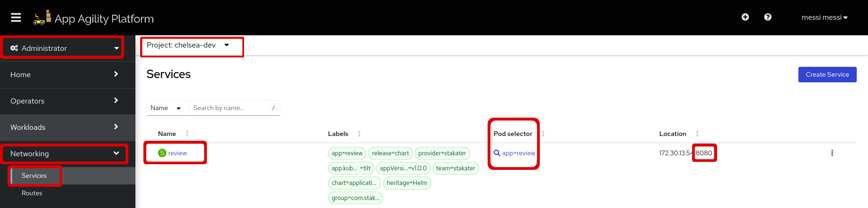
Task: Click the Create Service button
Action: coord(827,74)
